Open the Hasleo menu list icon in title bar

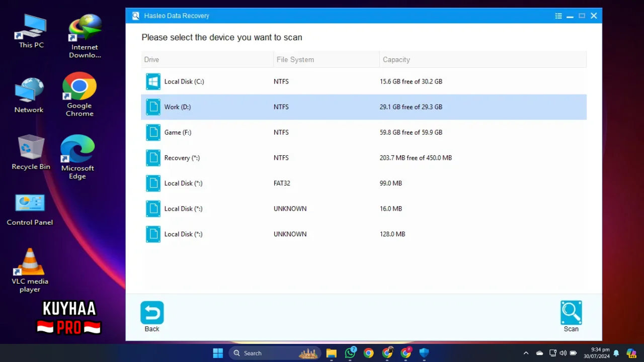click(x=558, y=16)
